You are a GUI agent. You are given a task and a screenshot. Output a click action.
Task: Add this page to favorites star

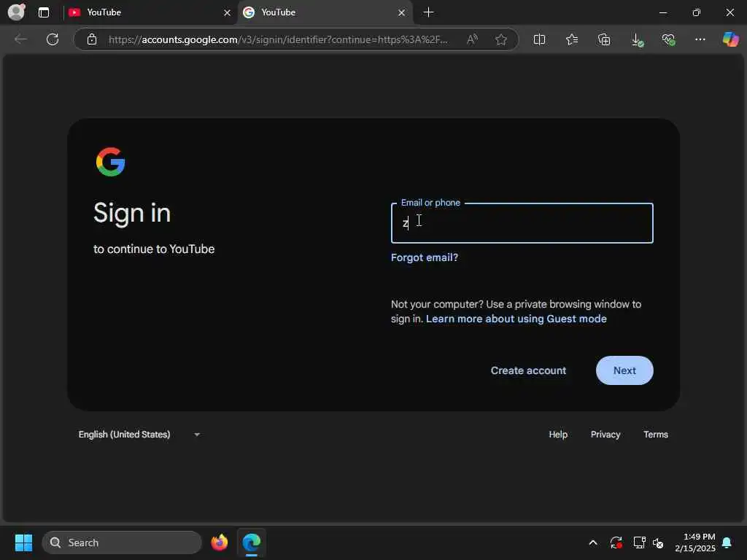point(500,39)
